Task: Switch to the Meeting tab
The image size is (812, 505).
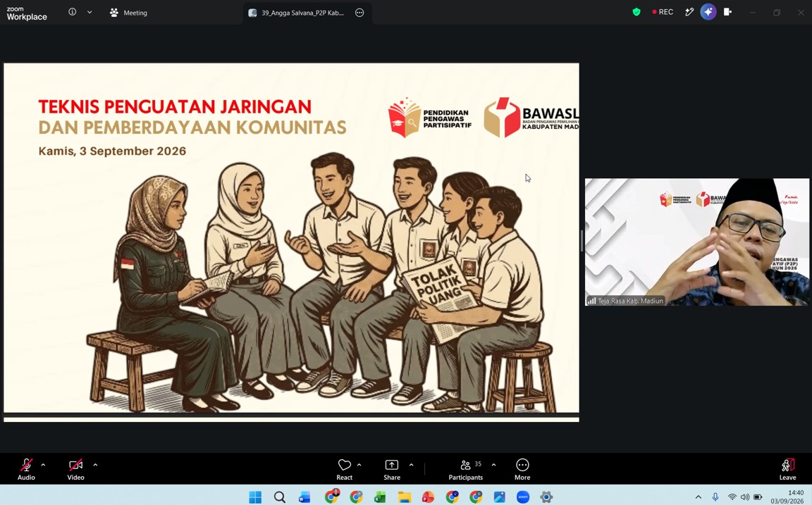Action: point(128,13)
